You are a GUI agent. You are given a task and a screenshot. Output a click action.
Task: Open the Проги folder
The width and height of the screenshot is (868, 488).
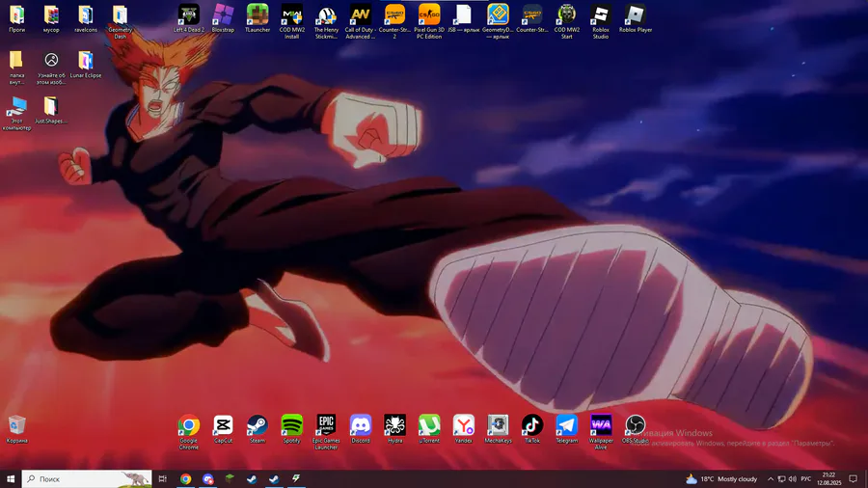pyautogui.click(x=17, y=17)
